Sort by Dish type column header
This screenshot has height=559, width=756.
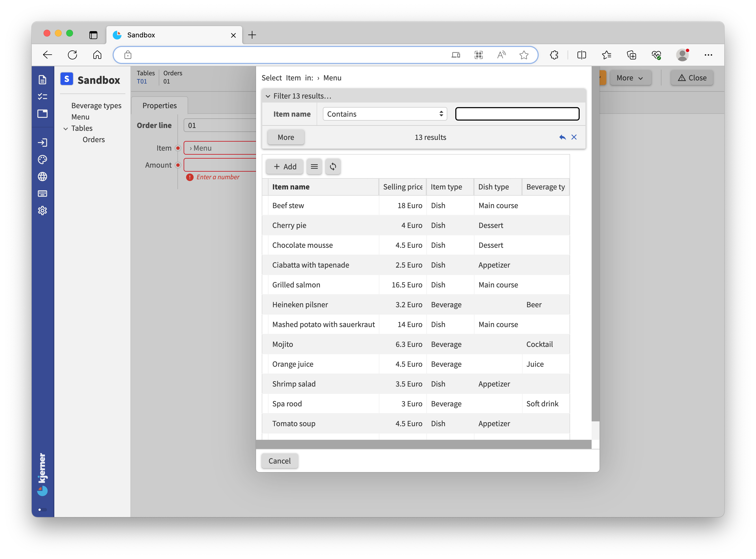point(498,187)
